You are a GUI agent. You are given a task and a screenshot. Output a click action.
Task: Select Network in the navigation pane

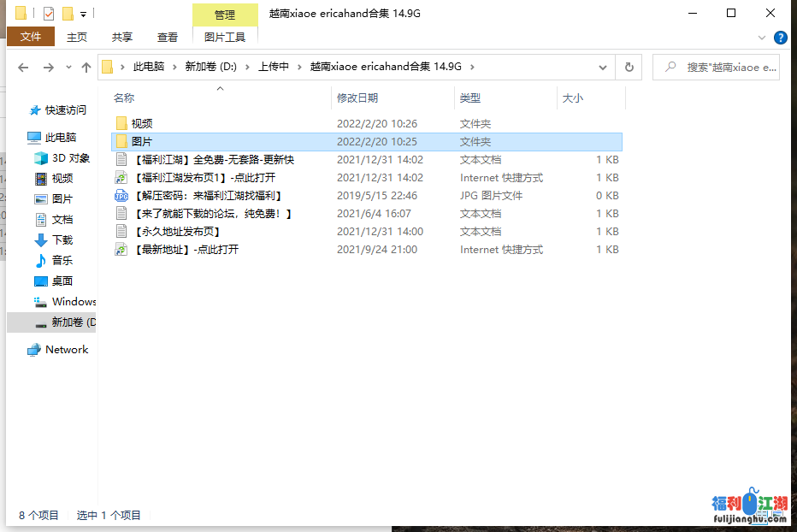(x=67, y=350)
